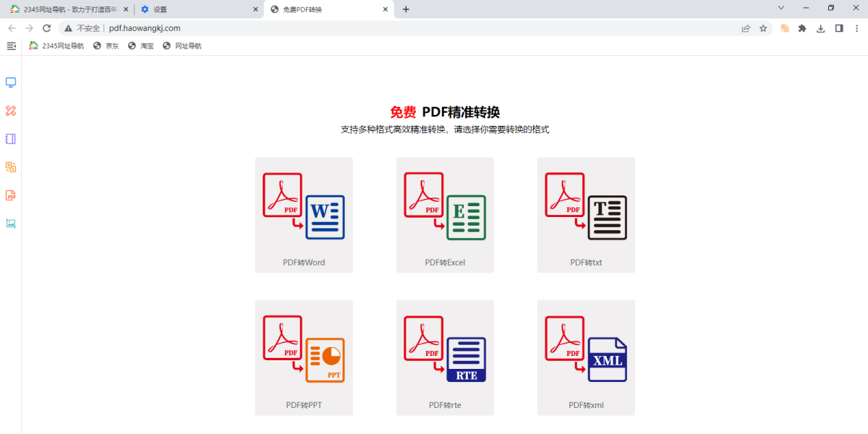Toggle split-screen mode from the toolbar icon
The height and width of the screenshot is (434, 868).
[x=838, y=27]
